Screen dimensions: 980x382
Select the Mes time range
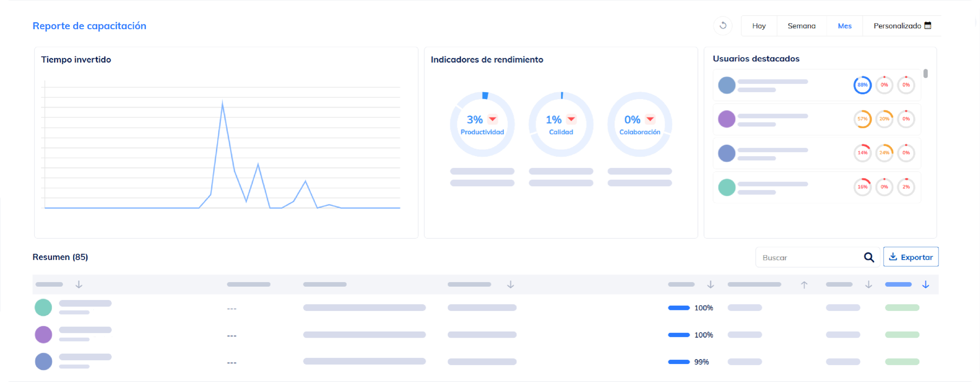coord(844,26)
